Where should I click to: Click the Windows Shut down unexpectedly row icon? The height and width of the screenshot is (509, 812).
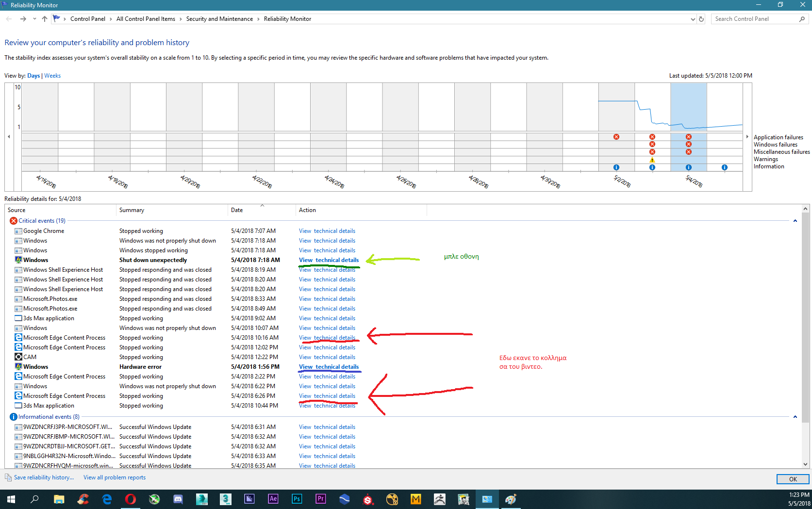point(18,260)
